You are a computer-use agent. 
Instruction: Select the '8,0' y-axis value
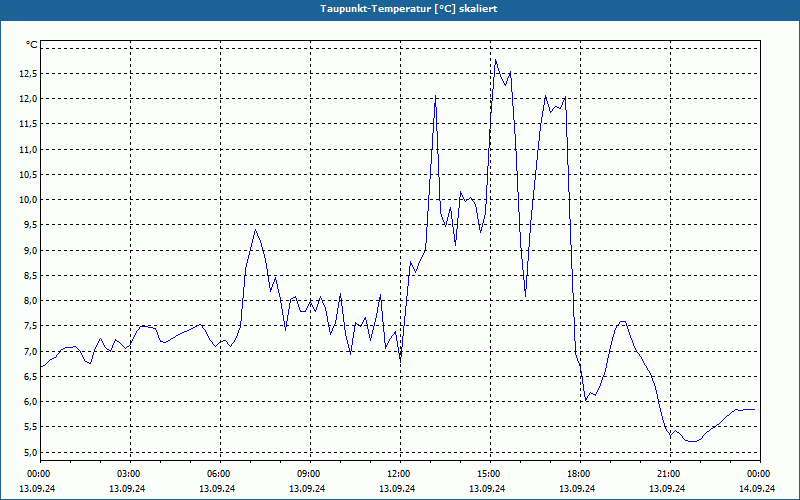tap(30, 301)
